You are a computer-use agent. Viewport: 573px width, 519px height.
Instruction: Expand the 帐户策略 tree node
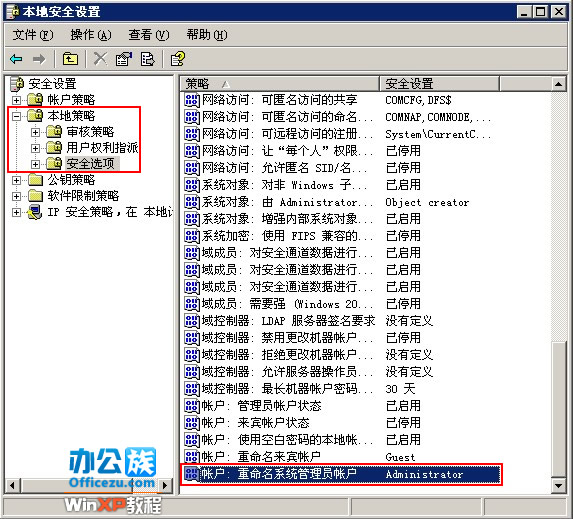tap(16, 100)
